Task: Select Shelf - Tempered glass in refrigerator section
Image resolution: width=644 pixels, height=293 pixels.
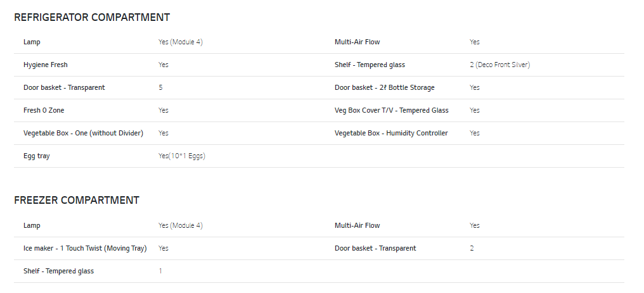Action: pyautogui.click(x=370, y=65)
